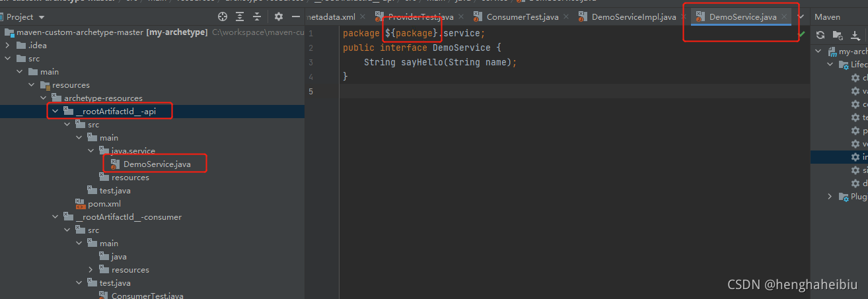The width and height of the screenshot is (868, 299).
Task: Click the green inspection checkmark in editor
Action: [801, 33]
